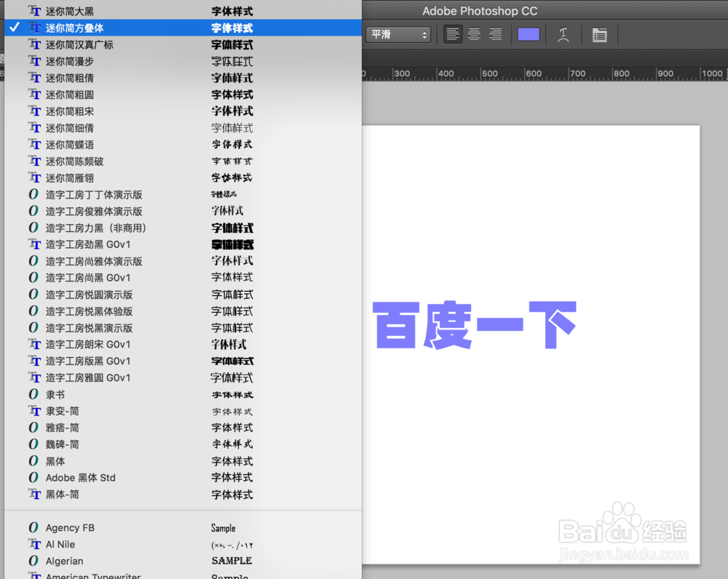Screen dimensions: 728x579
Task: Click the SAMPLE preview for Algerian
Action: 232,561
